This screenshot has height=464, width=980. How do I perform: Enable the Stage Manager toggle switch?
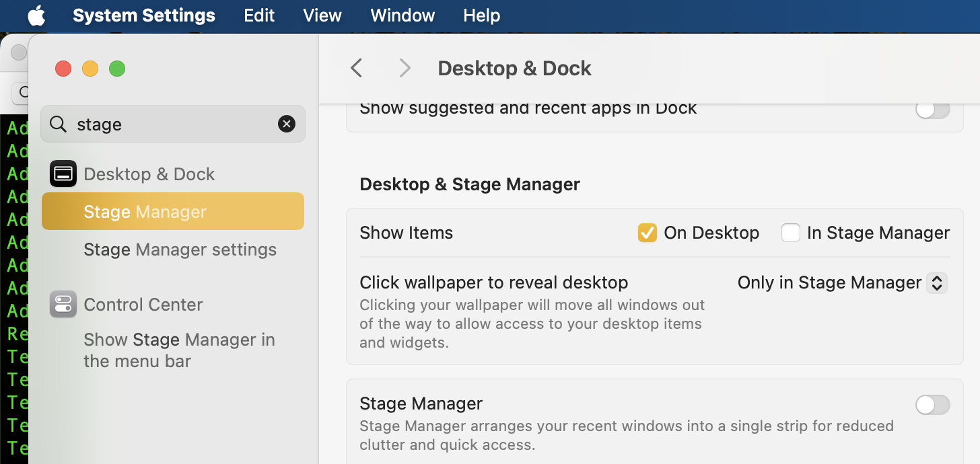point(933,405)
